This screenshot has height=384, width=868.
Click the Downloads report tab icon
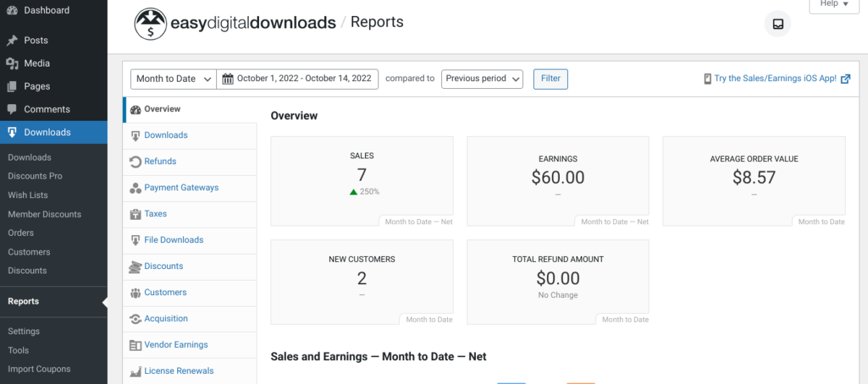(x=135, y=135)
